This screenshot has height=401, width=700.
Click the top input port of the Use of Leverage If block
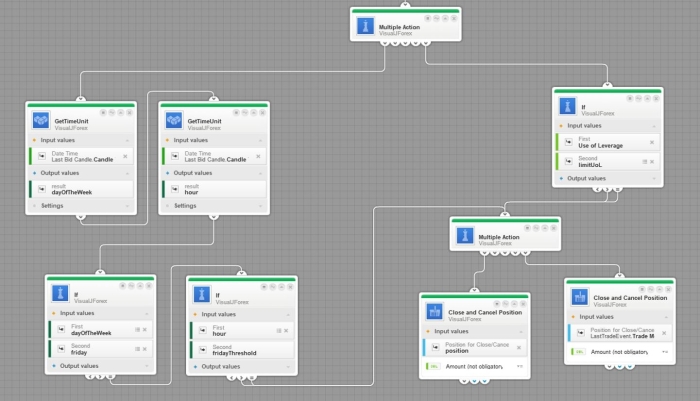(607, 85)
